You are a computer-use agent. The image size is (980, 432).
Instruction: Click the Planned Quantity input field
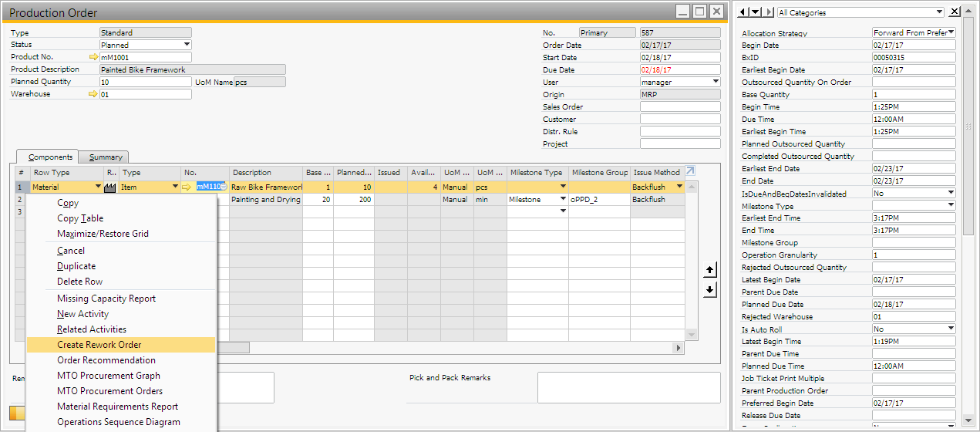point(145,82)
